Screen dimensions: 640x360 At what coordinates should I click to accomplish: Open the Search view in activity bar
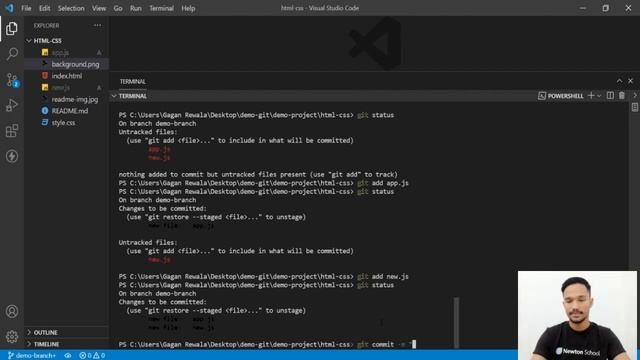[x=12, y=54]
